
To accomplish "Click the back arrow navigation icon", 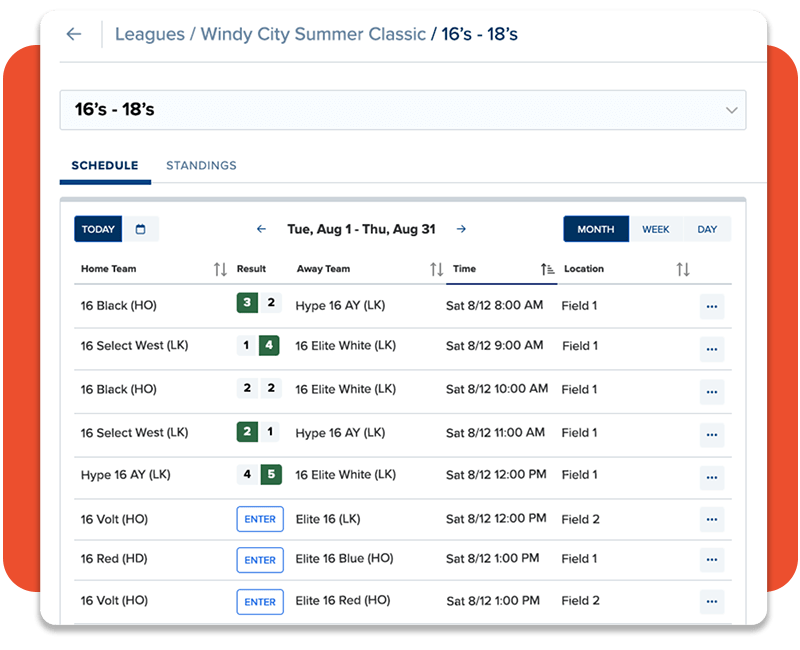I will click(76, 34).
